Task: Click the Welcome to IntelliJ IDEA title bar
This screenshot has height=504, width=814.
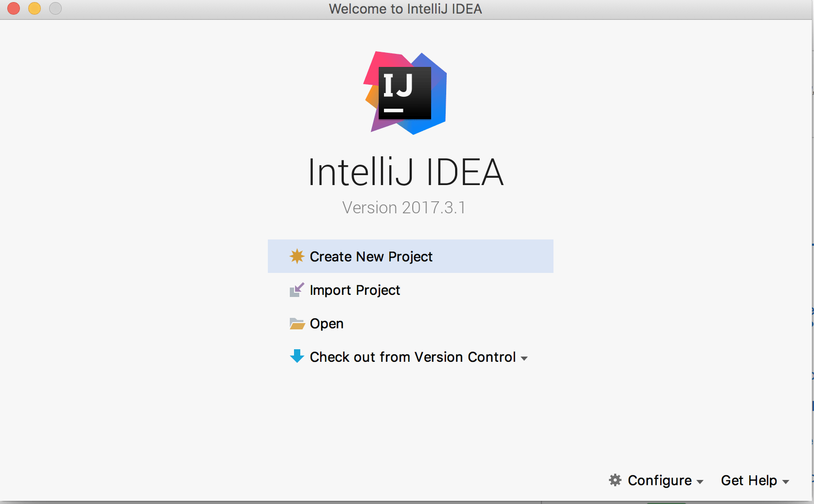Action: point(404,8)
